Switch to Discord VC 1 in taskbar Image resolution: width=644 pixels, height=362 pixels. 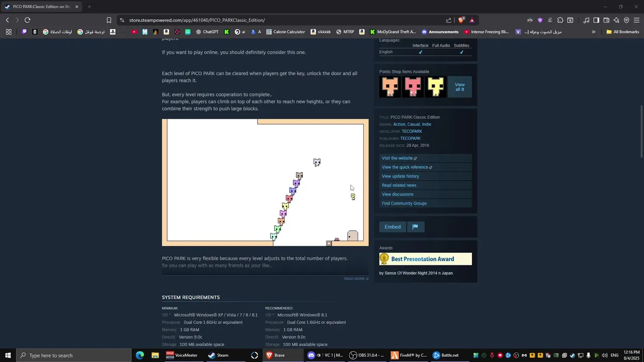326,355
